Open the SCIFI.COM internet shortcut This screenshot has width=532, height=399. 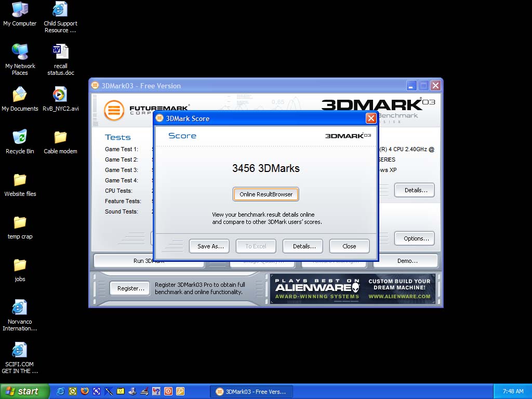[x=20, y=357]
